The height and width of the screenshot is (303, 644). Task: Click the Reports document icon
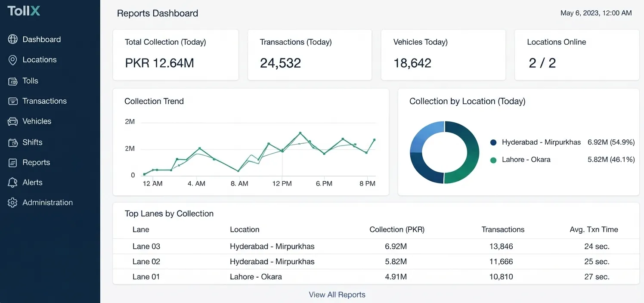(x=13, y=163)
